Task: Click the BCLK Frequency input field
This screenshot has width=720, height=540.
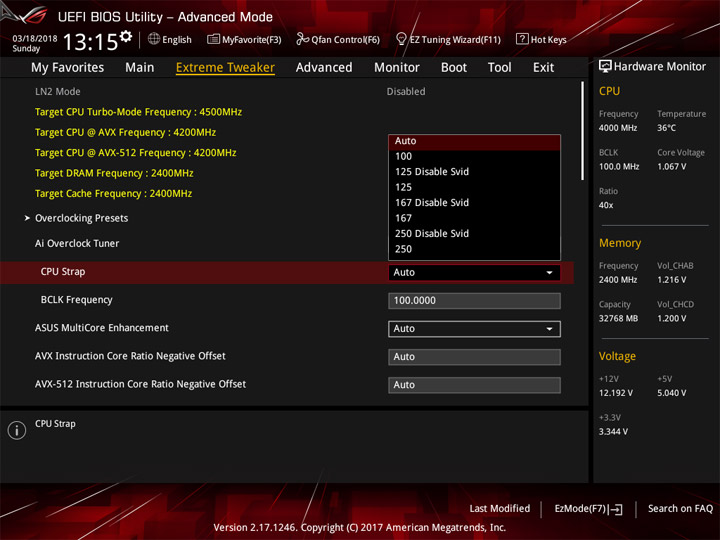Action: pyautogui.click(x=474, y=301)
